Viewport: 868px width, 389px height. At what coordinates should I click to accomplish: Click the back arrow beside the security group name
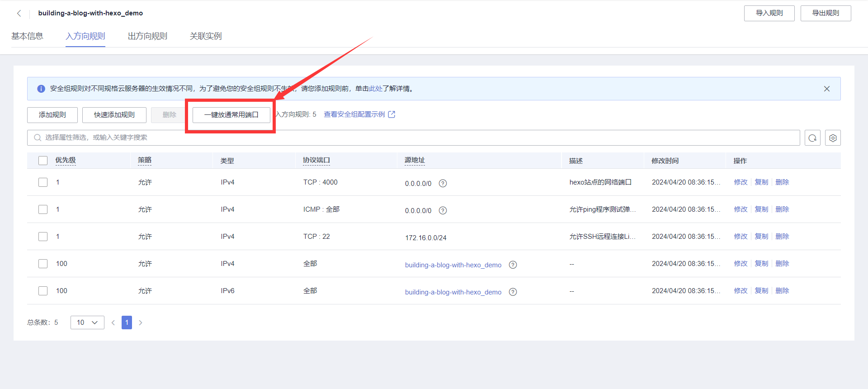point(19,14)
